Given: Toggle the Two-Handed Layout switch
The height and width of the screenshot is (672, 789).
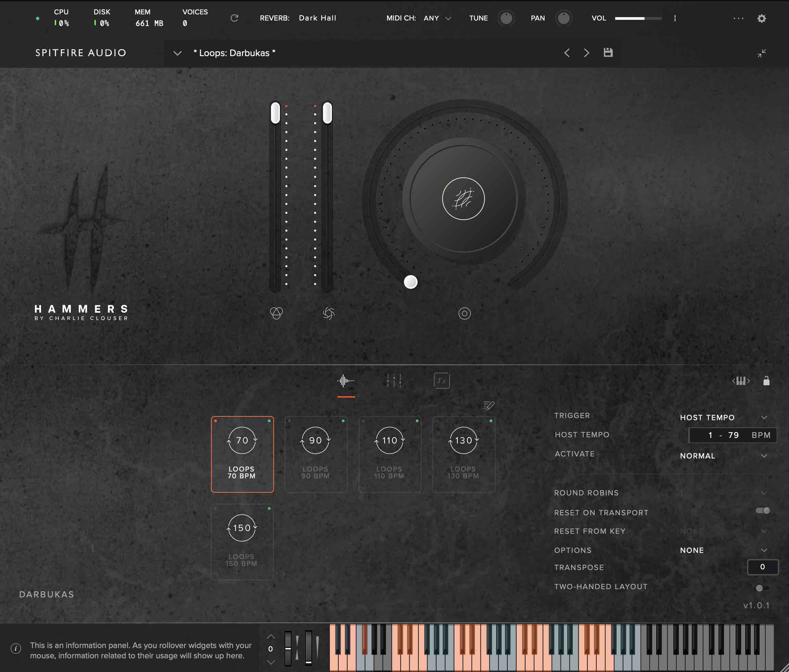Looking at the screenshot, I should 763,588.
